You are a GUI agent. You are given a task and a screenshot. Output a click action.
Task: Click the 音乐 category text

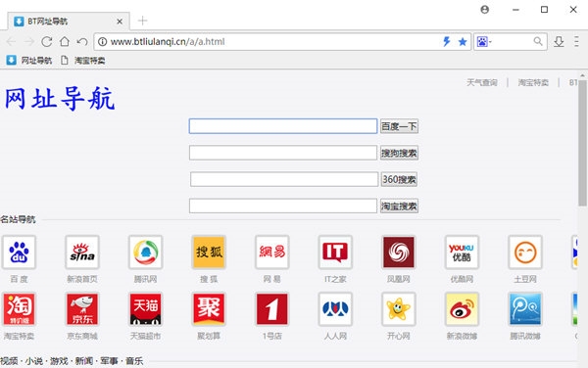(x=134, y=361)
